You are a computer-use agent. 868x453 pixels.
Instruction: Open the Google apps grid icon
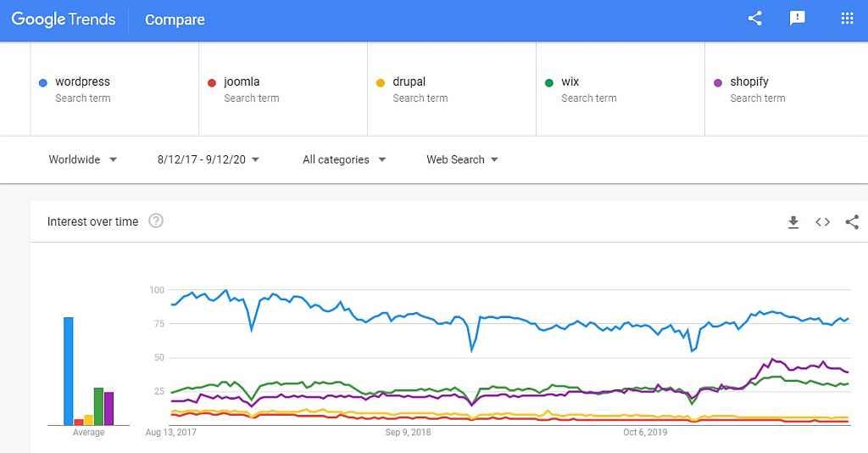847,19
